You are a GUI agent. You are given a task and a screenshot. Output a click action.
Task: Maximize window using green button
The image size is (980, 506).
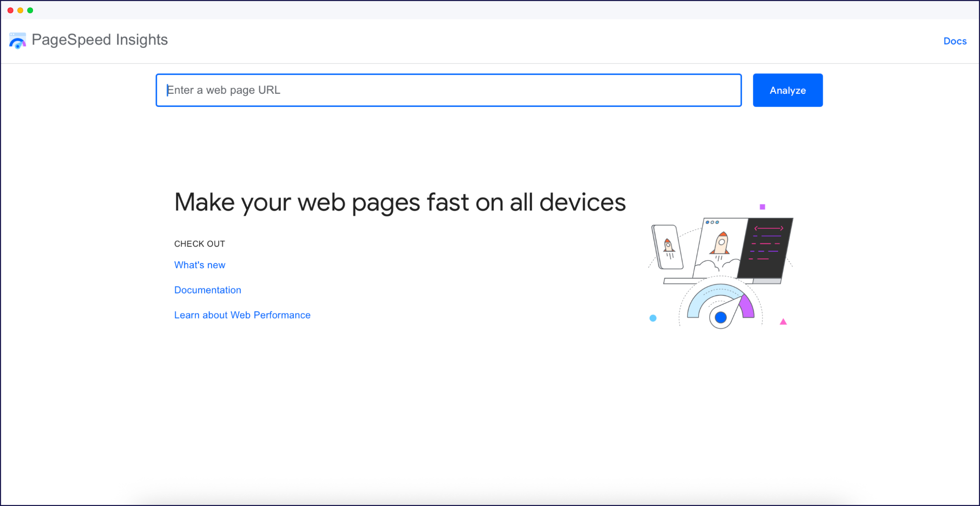[x=30, y=10]
